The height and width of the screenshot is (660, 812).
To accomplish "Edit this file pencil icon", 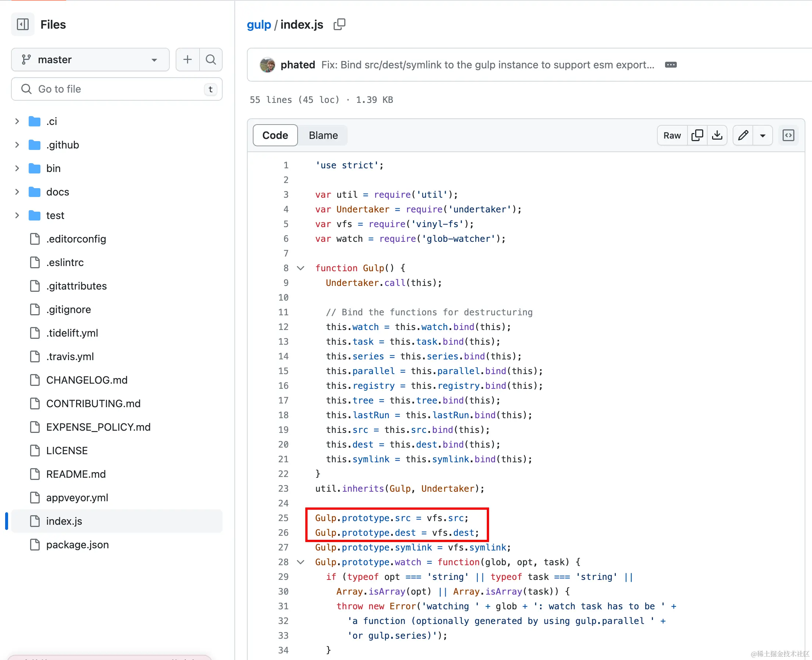I will point(743,135).
